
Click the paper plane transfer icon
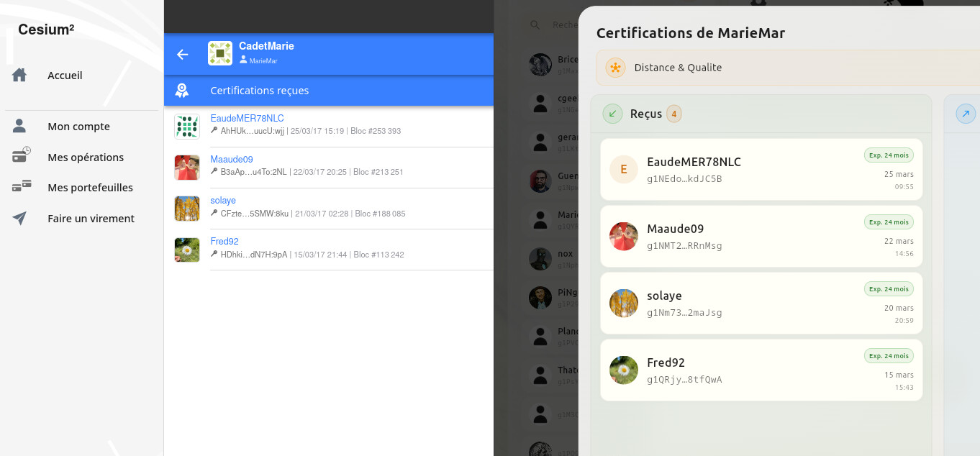coord(19,219)
